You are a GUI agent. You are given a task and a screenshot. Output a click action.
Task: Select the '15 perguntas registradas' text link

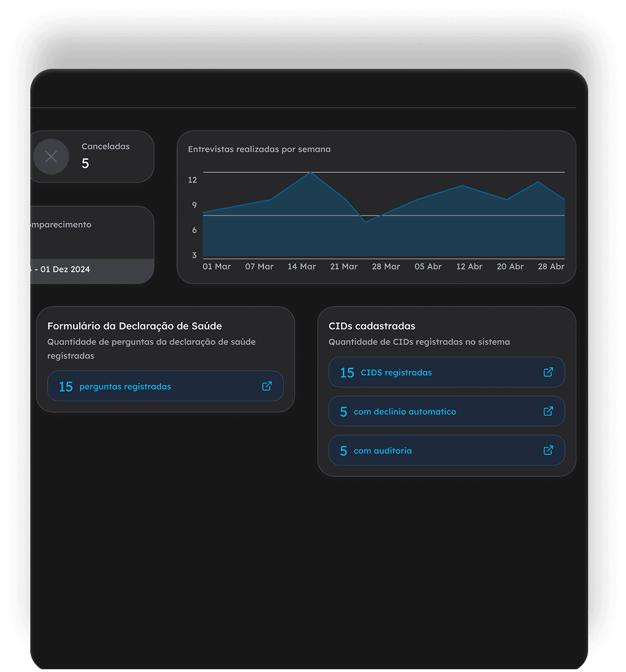pyautogui.click(x=125, y=387)
